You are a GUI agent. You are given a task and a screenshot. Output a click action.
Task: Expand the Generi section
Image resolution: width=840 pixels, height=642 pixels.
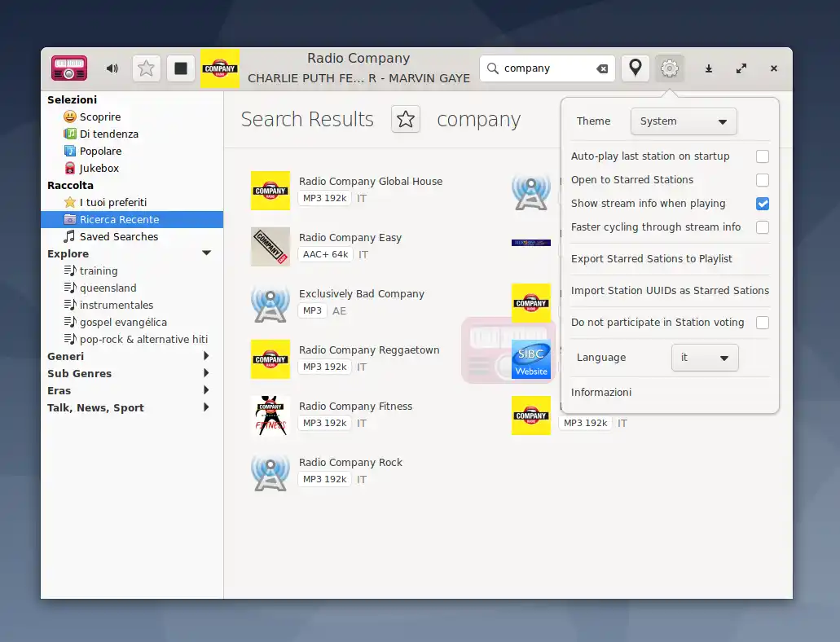coord(206,356)
